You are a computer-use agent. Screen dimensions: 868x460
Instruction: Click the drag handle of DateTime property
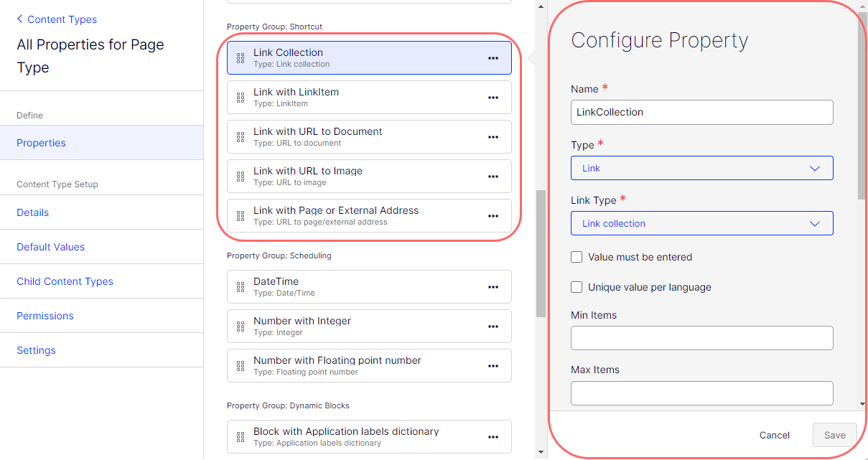(241, 287)
